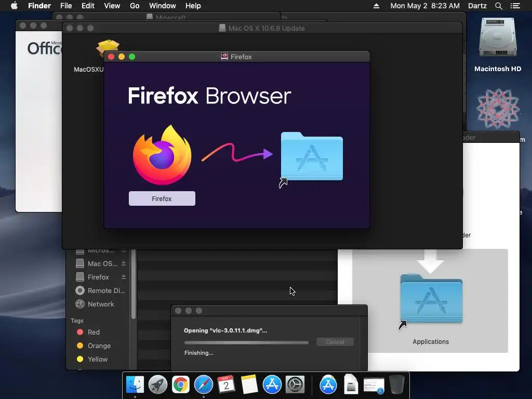
Task: Open Notification Center list icon
Action: click(x=515, y=6)
